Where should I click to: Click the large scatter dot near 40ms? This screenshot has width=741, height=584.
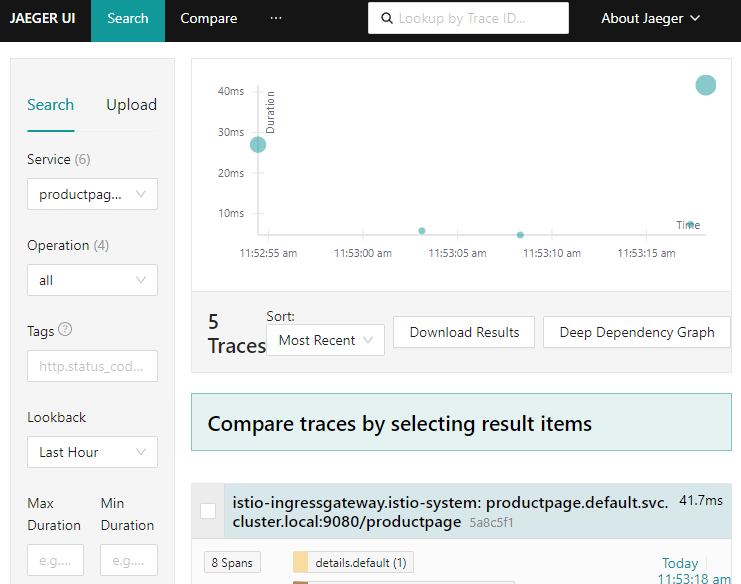coord(706,86)
